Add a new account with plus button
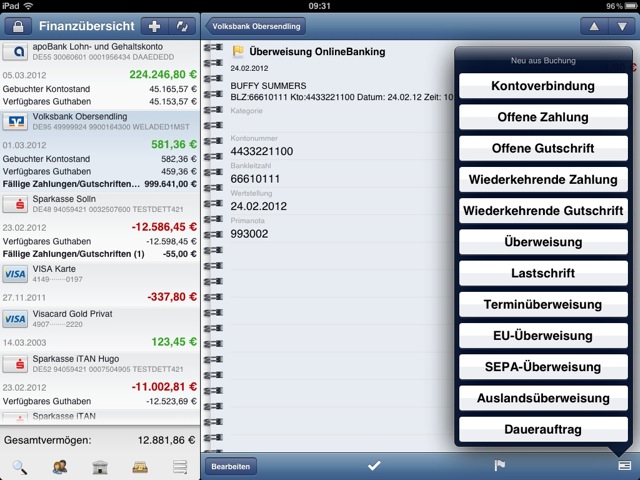The height and width of the screenshot is (480, 640). coord(153,25)
